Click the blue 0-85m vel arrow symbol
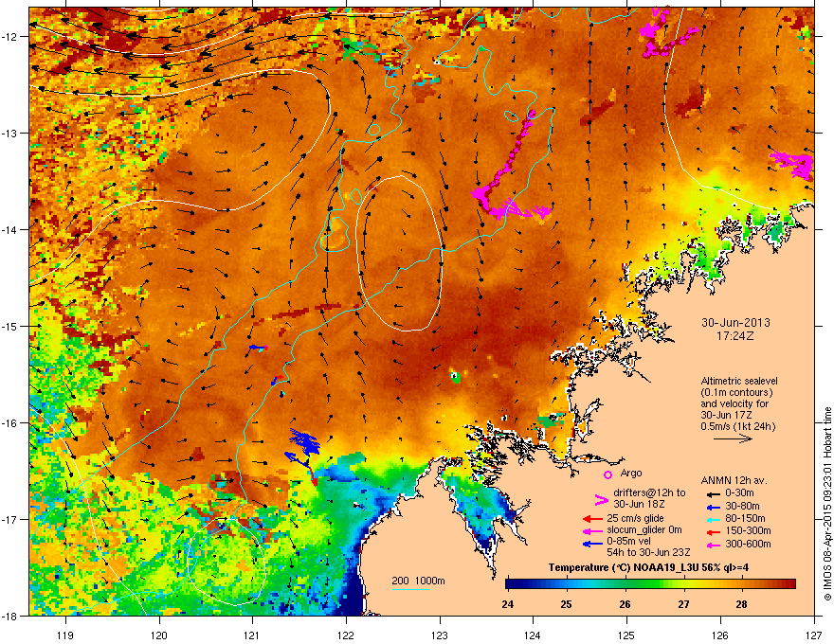This screenshot has height=644, width=834. click(x=592, y=544)
